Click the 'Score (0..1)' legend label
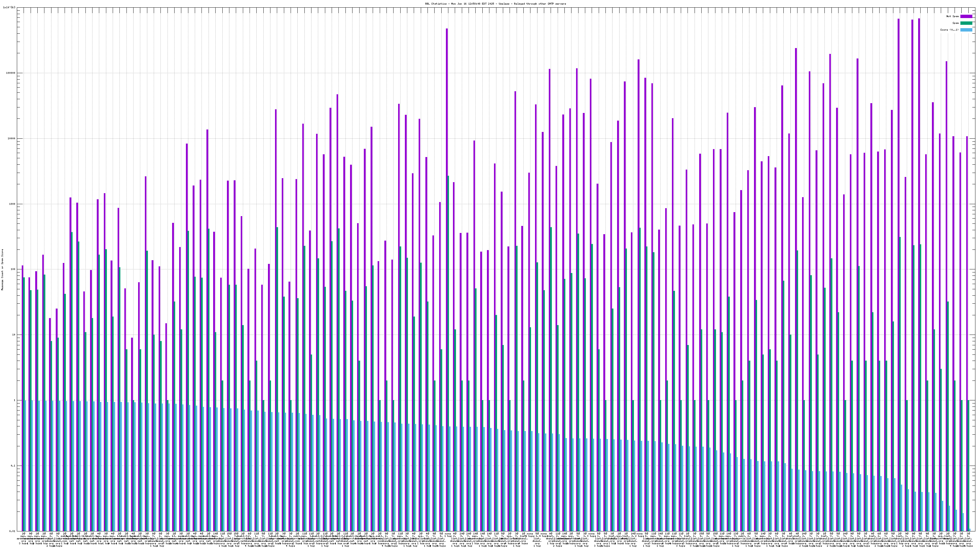The width and height of the screenshot is (980, 551). click(949, 30)
